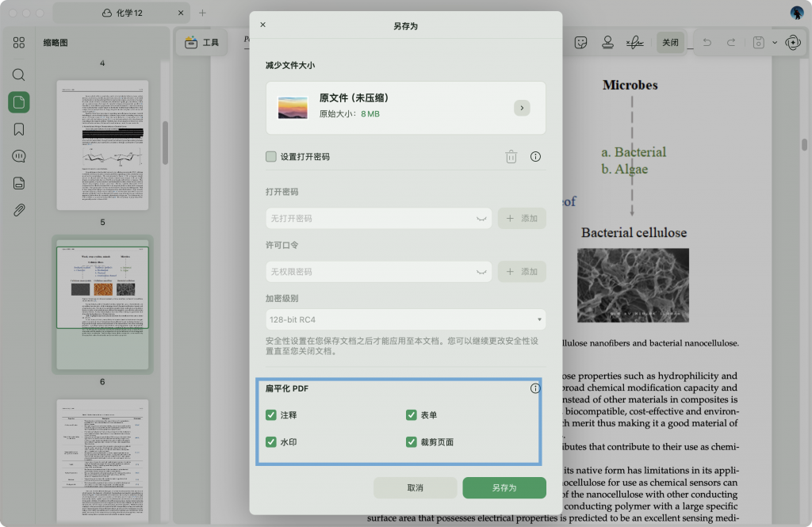
Task: Toggle the 裁剪页面 checkbox
Action: coord(412,442)
